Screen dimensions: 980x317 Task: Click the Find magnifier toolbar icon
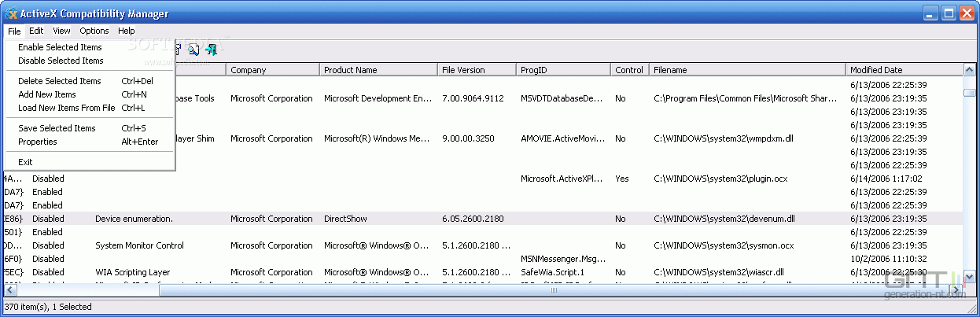click(193, 50)
